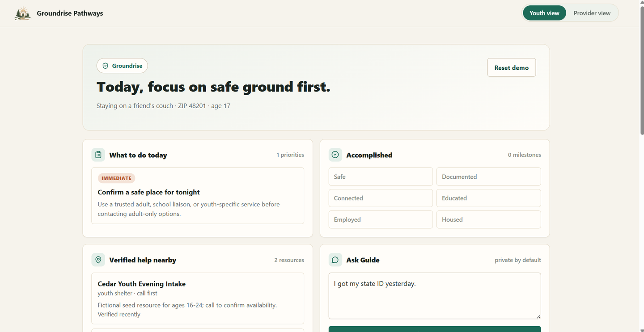Click the map pin icon beside Verified help nearby
644x332 pixels.
pos(98,260)
